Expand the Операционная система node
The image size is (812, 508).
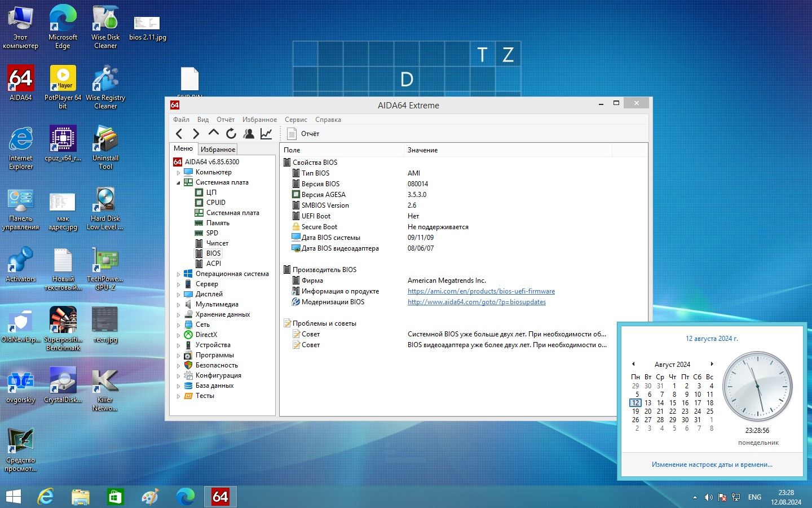click(179, 274)
